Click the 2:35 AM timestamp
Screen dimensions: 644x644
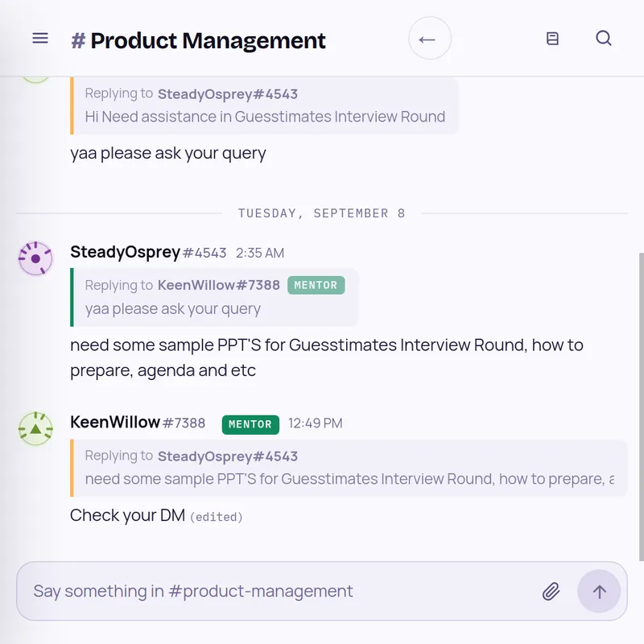click(x=259, y=253)
